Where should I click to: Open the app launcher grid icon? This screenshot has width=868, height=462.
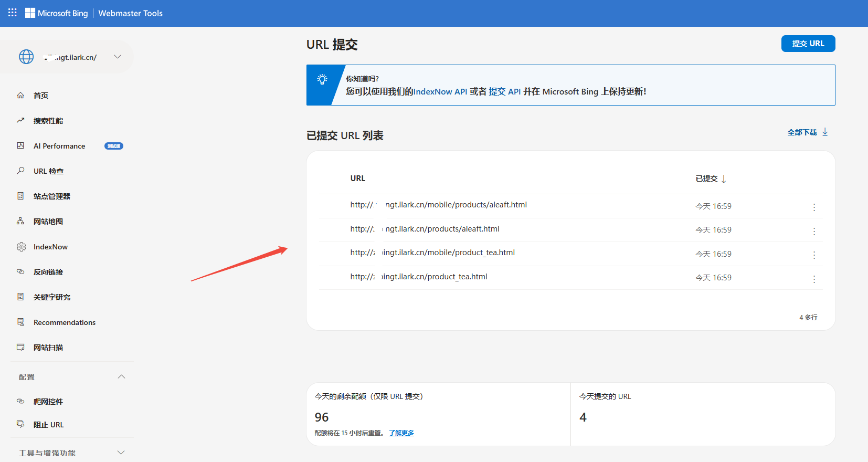click(13, 13)
